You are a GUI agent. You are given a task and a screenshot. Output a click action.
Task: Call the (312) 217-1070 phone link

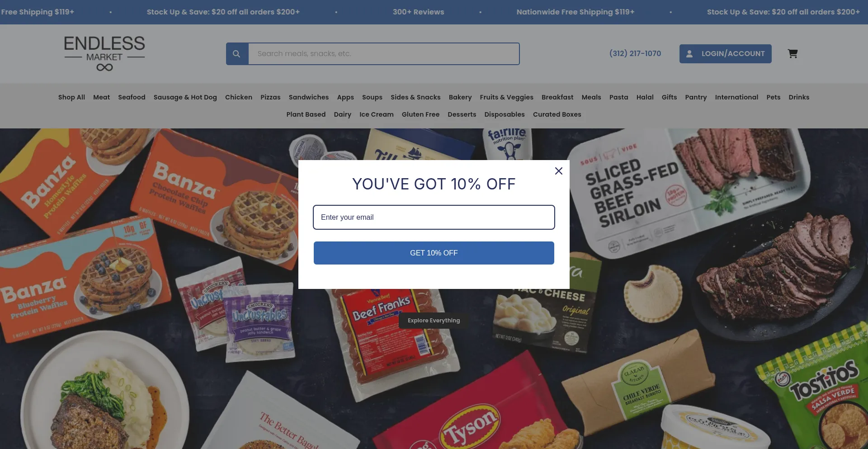tap(635, 53)
